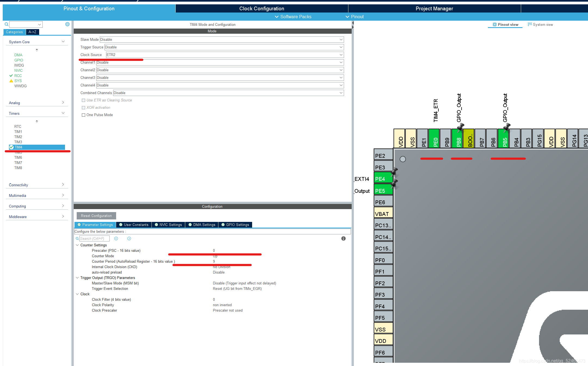Open the Slave Mode dropdown
The image size is (588, 366).
coord(222,39)
